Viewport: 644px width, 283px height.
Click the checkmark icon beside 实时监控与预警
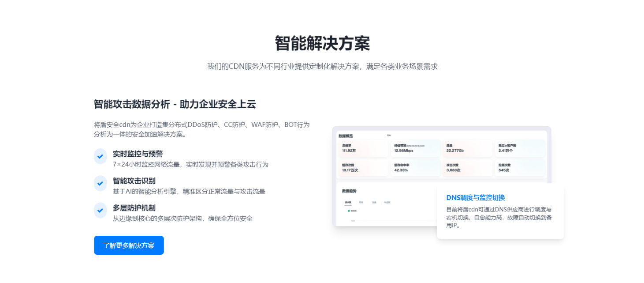pos(101,156)
